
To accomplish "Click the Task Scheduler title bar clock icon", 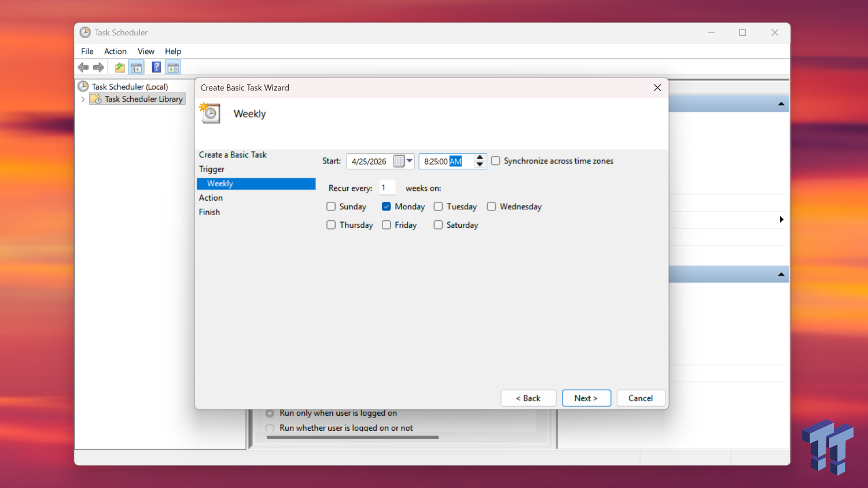I will pos(85,32).
